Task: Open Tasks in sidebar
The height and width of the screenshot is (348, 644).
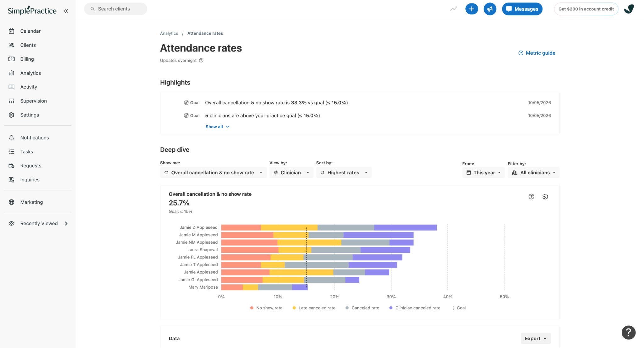Action: (x=26, y=152)
